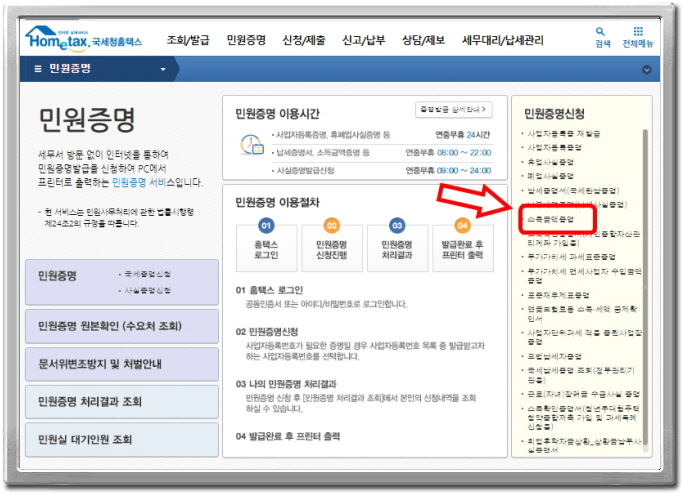Click the 09:00 ~ 24:00 hours text
This screenshot has height=493, width=682.
464,171
